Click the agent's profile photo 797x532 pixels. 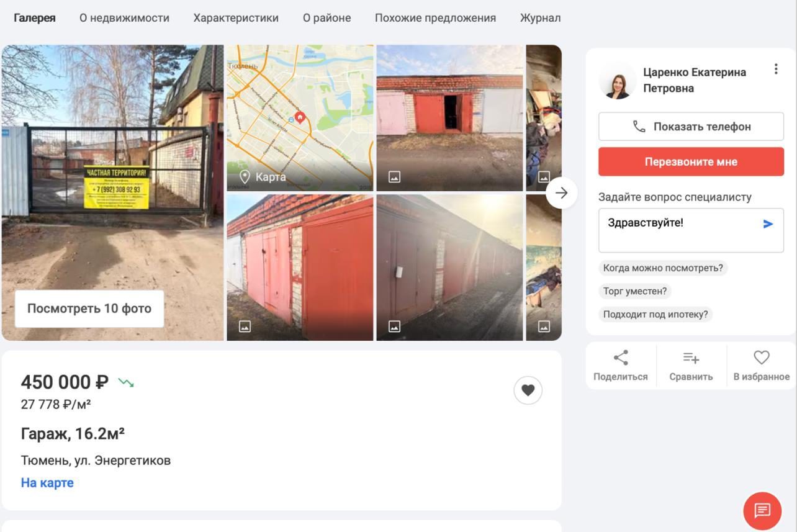tap(617, 80)
